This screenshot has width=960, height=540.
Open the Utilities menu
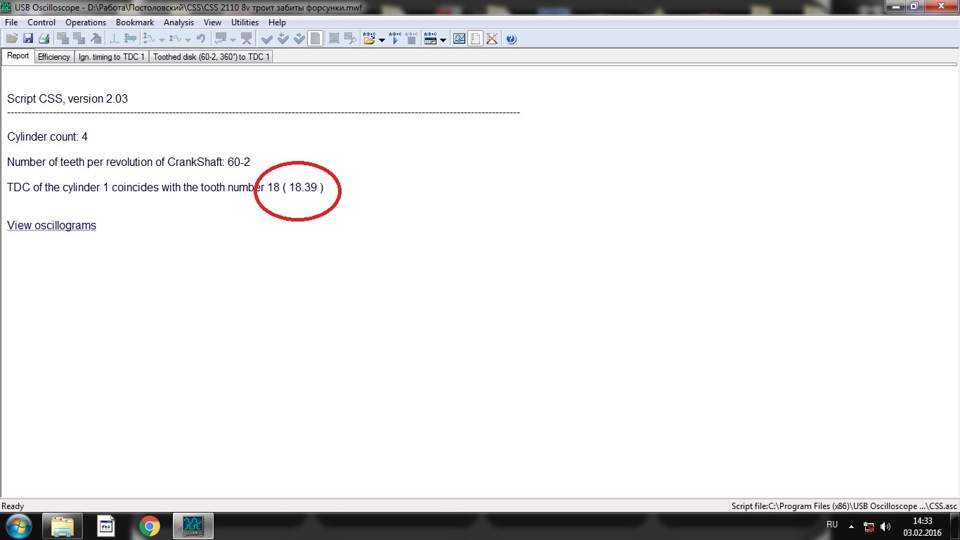(x=244, y=22)
